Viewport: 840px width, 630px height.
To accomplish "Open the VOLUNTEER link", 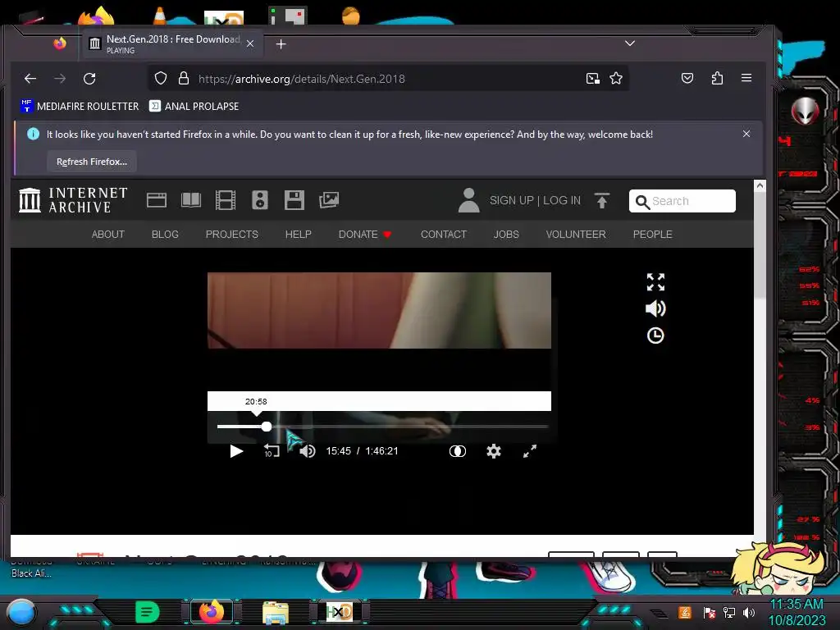I will [576, 235].
